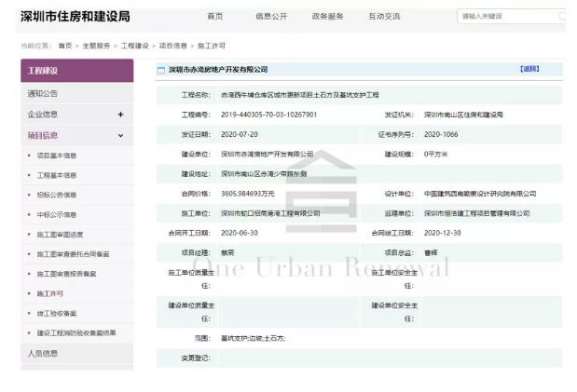
Task: Open 项目基本信息 in the sidebar list
Action: [x=57, y=155]
